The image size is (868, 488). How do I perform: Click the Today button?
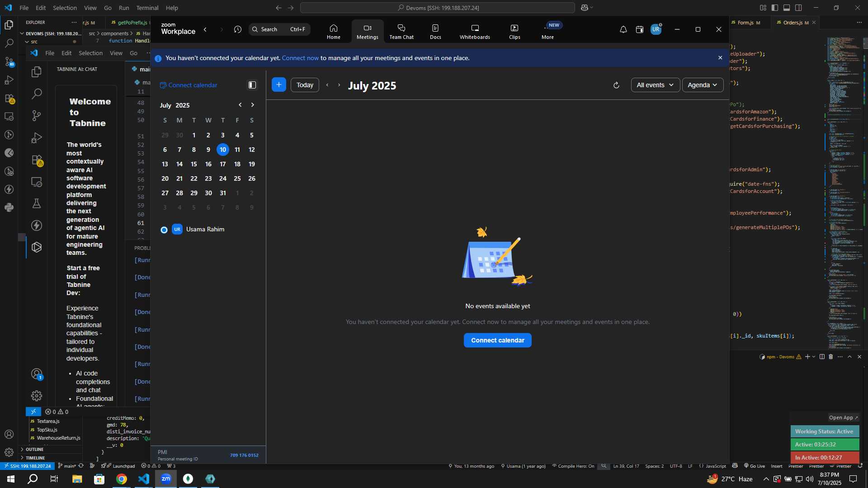[305, 85]
